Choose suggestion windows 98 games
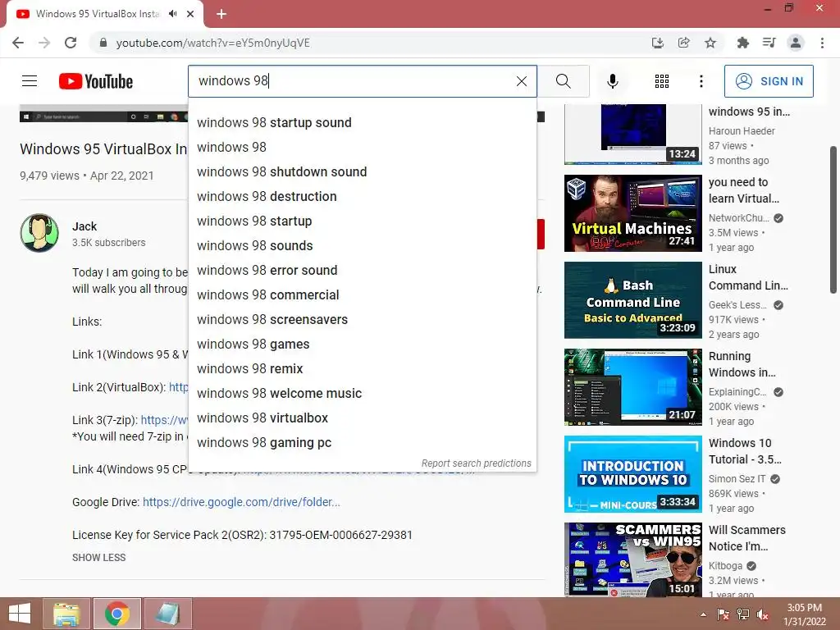 (362, 345)
